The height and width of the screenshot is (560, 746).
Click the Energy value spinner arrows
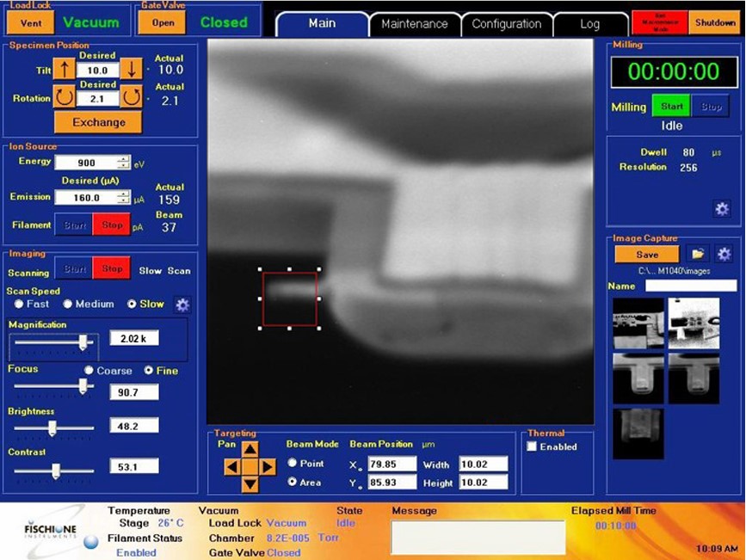coord(124,163)
